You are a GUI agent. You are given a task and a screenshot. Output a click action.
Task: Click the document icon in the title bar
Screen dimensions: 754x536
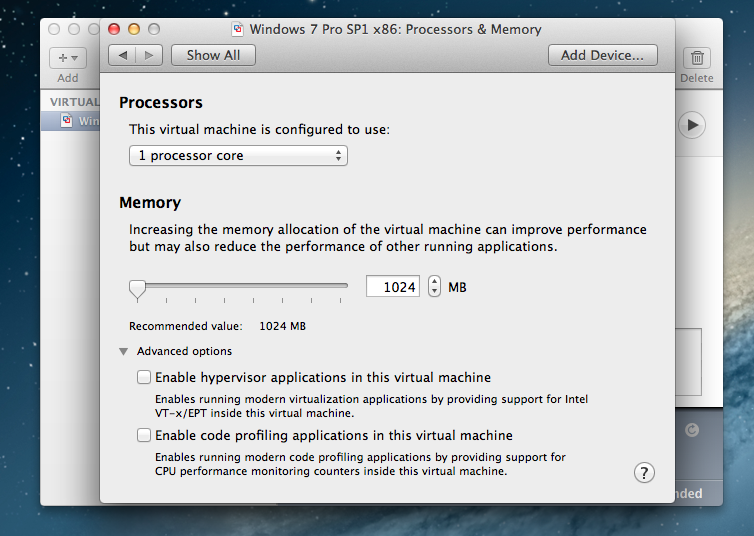[237, 29]
